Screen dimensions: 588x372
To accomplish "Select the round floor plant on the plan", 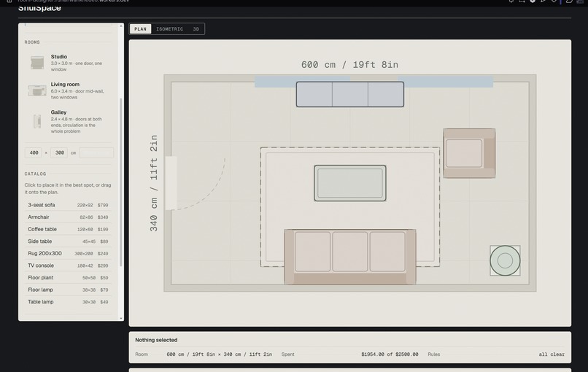I will coord(505,260).
